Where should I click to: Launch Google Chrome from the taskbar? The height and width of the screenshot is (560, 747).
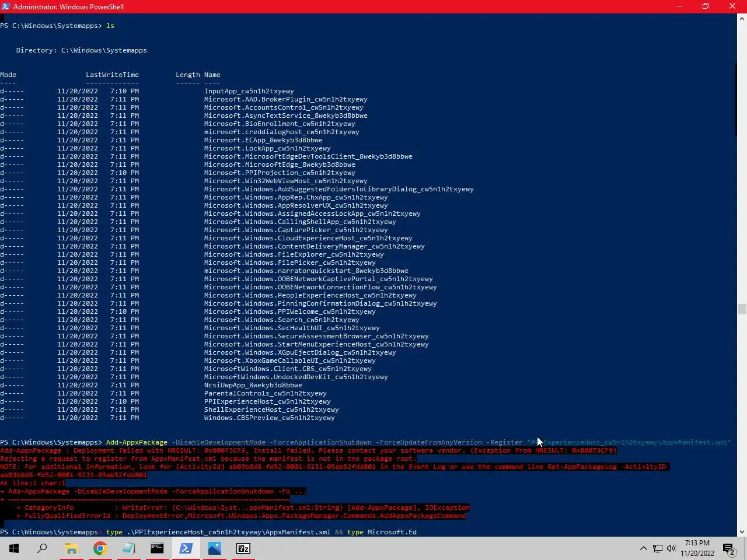click(100, 548)
